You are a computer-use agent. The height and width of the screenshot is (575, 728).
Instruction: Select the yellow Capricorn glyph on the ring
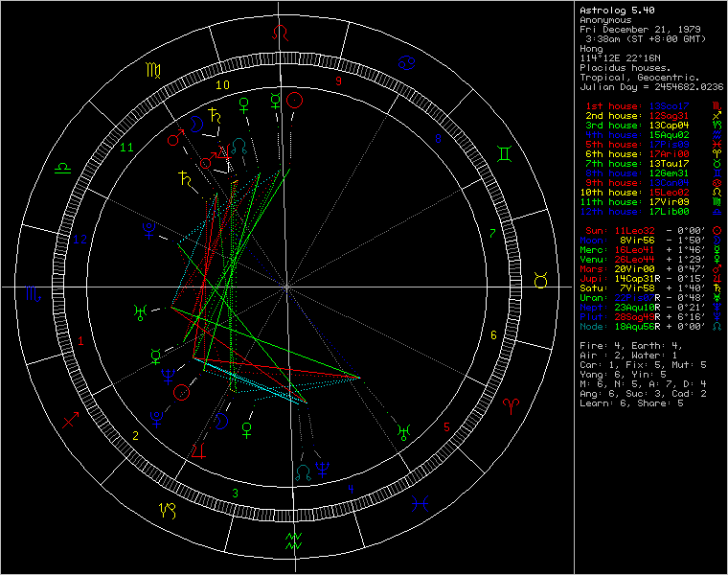[168, 508]
